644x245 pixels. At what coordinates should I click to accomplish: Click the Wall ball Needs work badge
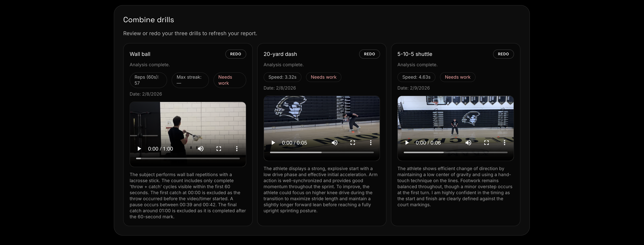click(229, 80)
